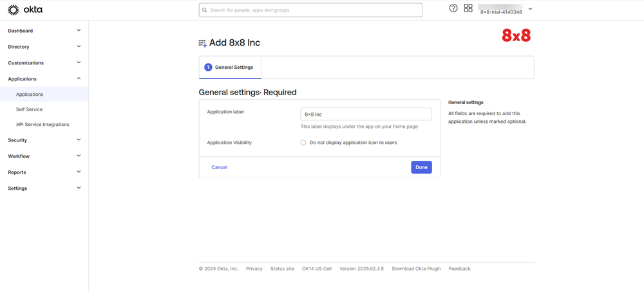This screenshot has height=292, width=644.
Task: Click the add-app grid icon beside title
Action: coord(202,43)
